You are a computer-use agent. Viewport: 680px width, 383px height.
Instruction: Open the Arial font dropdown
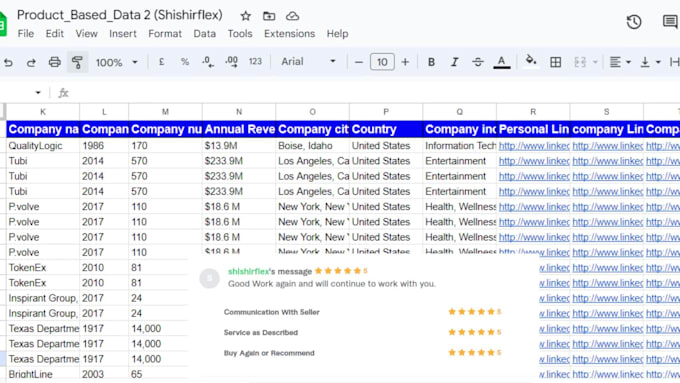tap(308, 62)
